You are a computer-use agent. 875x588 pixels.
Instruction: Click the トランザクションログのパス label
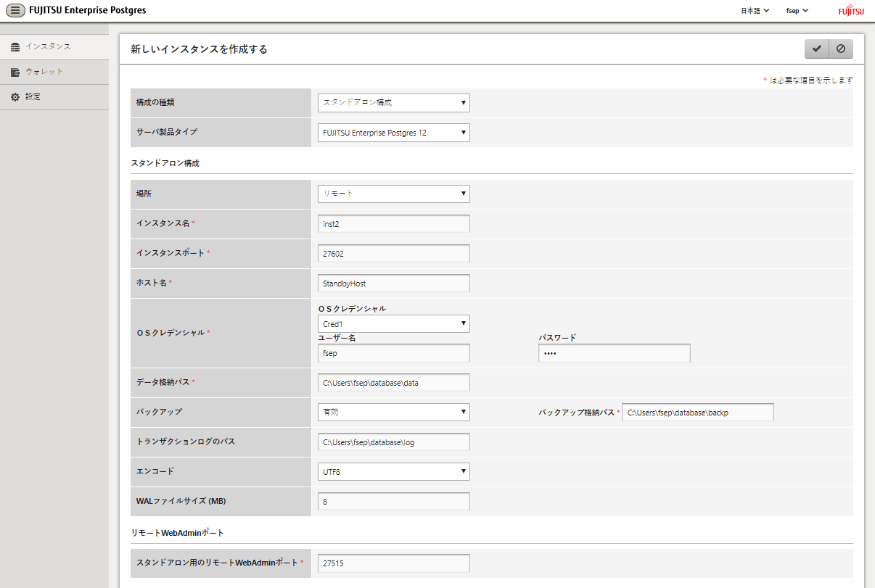[x=186, y=442]
